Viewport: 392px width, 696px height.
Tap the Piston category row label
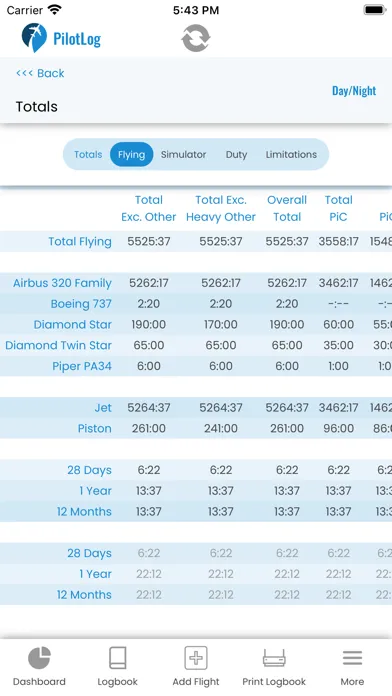[x=95, y=429]
